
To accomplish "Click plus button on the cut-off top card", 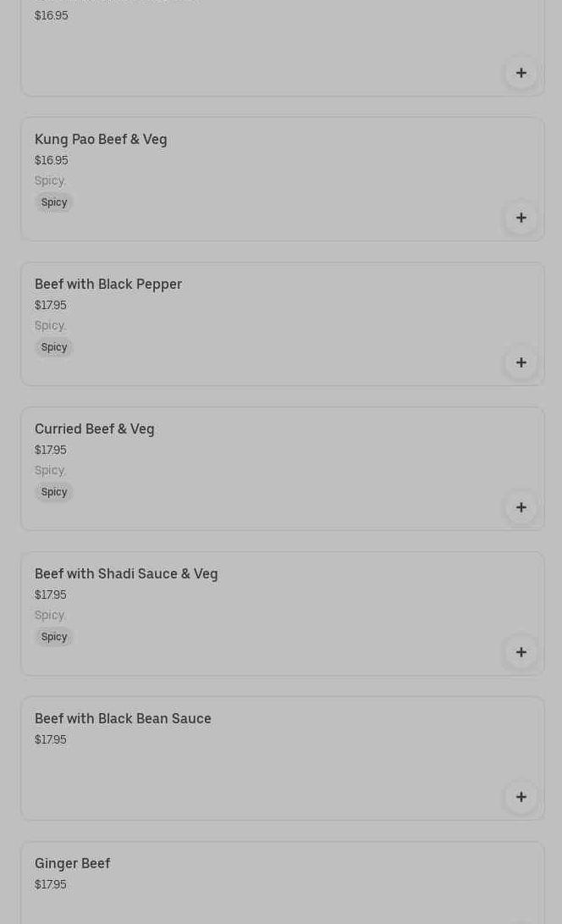I will pyautogui.click(x=521, y=73).
